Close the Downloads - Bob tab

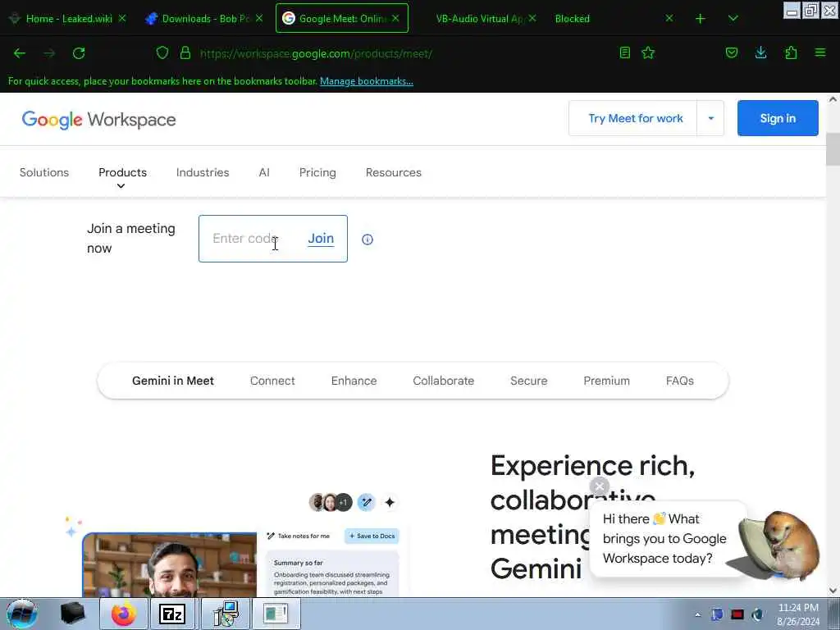(x=259, y=18)
